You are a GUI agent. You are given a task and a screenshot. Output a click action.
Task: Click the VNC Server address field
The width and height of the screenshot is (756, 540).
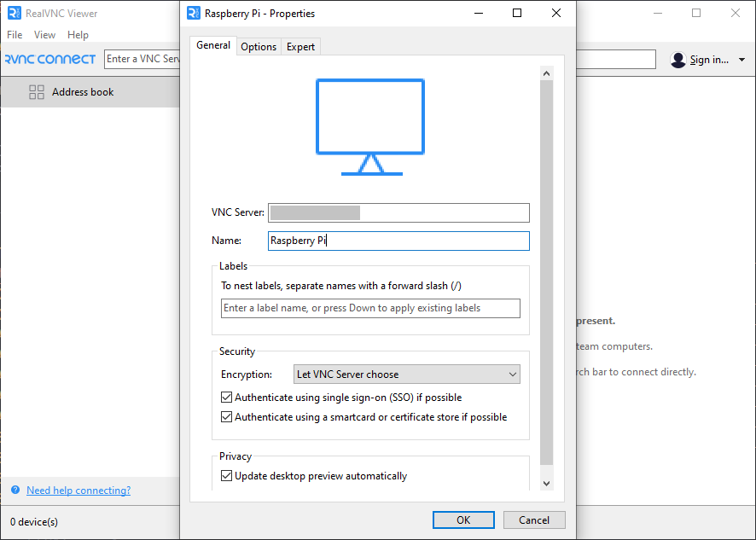click(398, 212)
